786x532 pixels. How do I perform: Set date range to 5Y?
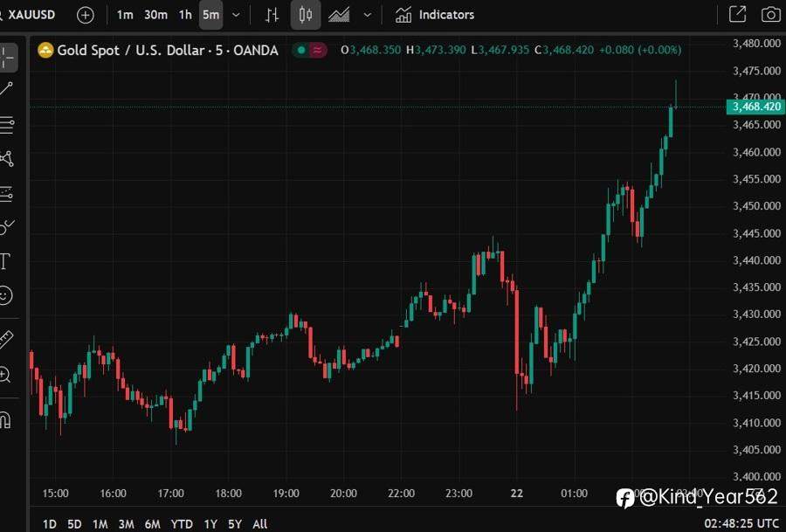click(235, 524)
